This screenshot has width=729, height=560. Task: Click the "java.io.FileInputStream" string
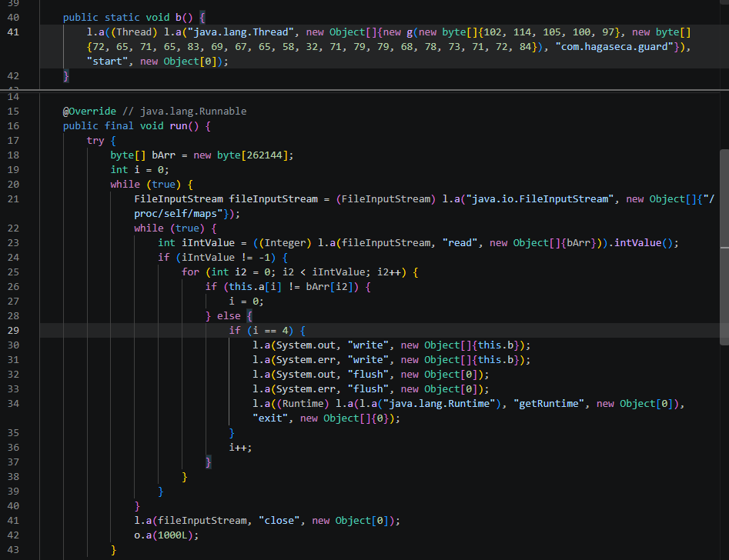540,199
